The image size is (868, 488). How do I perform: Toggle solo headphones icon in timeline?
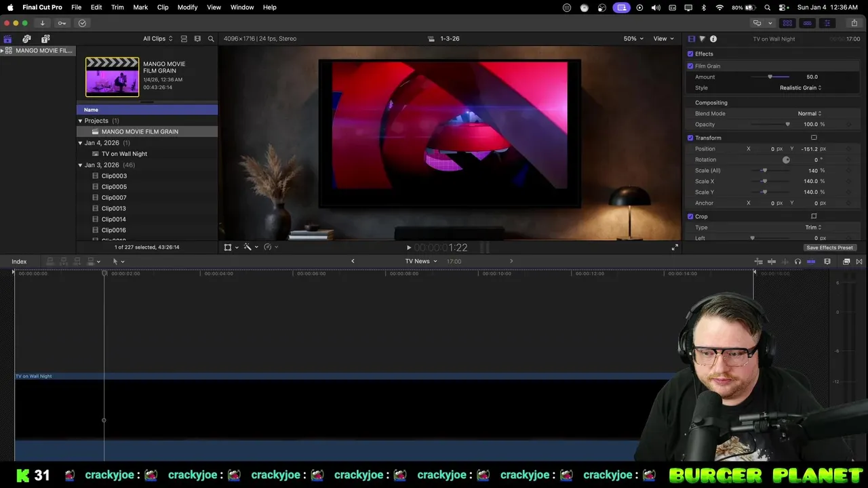(797, 262)
